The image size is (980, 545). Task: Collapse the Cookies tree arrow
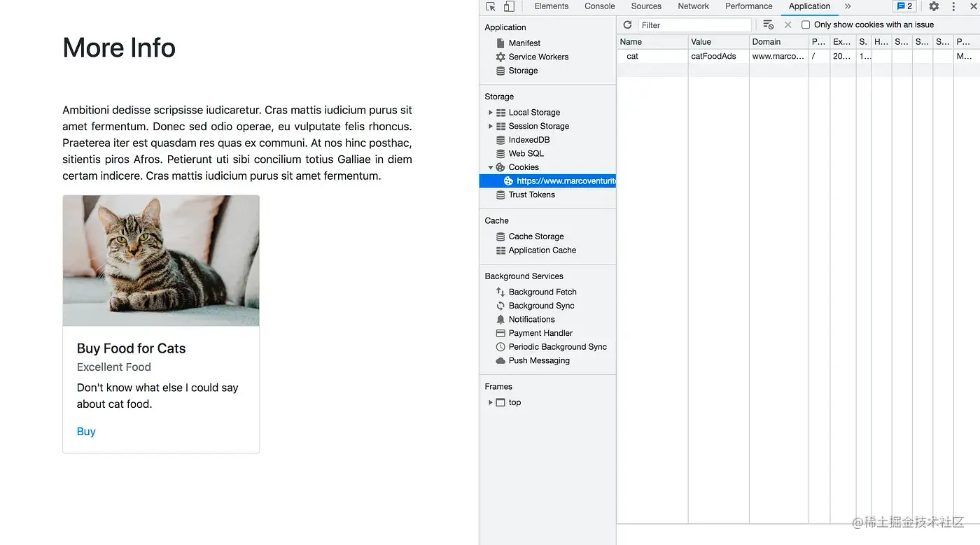pos(490,167)
